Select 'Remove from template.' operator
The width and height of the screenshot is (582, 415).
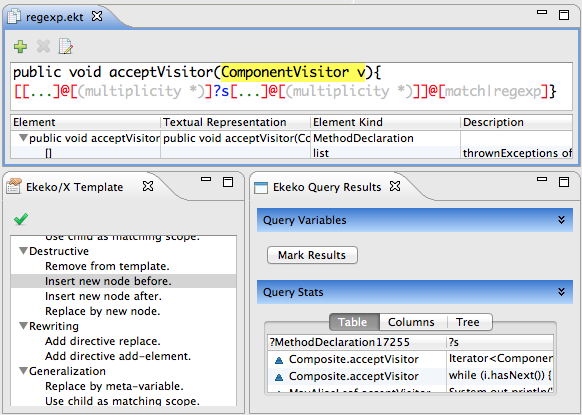click(107, 266)
